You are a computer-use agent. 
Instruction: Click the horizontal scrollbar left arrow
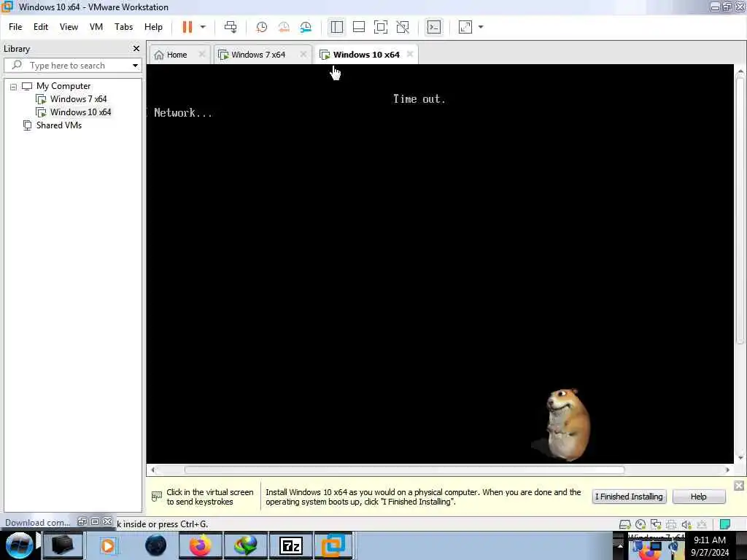point(153,470)
